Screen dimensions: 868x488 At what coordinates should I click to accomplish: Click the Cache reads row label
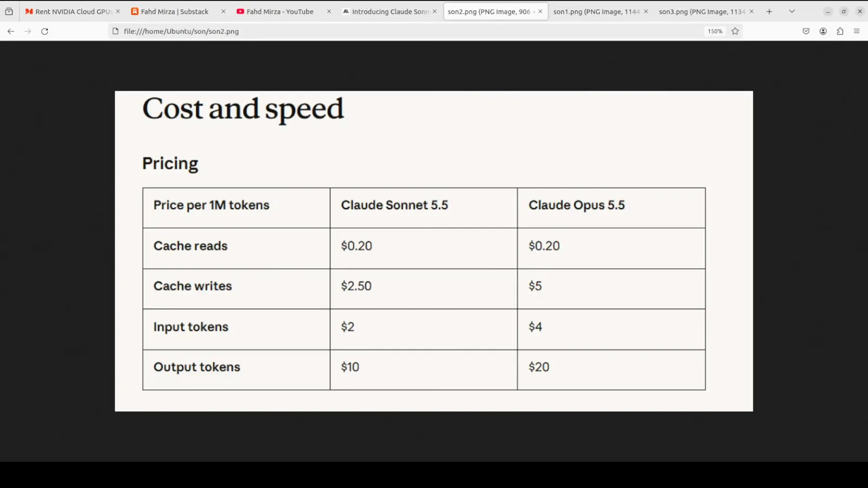pos(190,246)
